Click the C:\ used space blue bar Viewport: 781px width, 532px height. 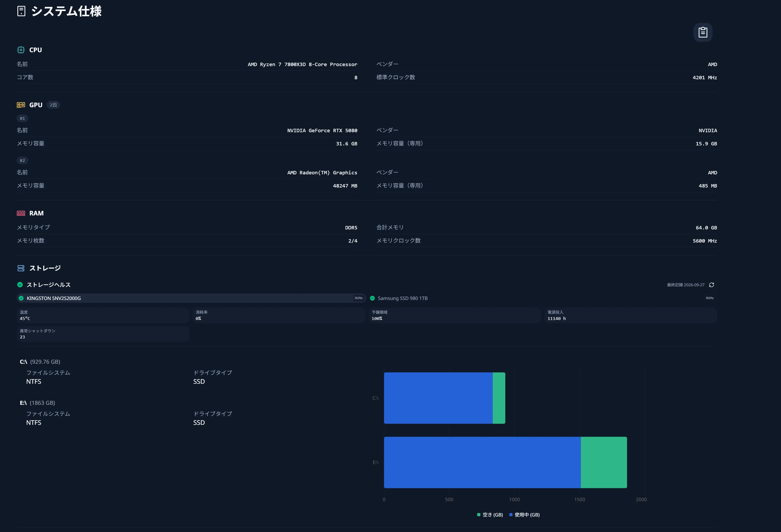tap(438, 398)
